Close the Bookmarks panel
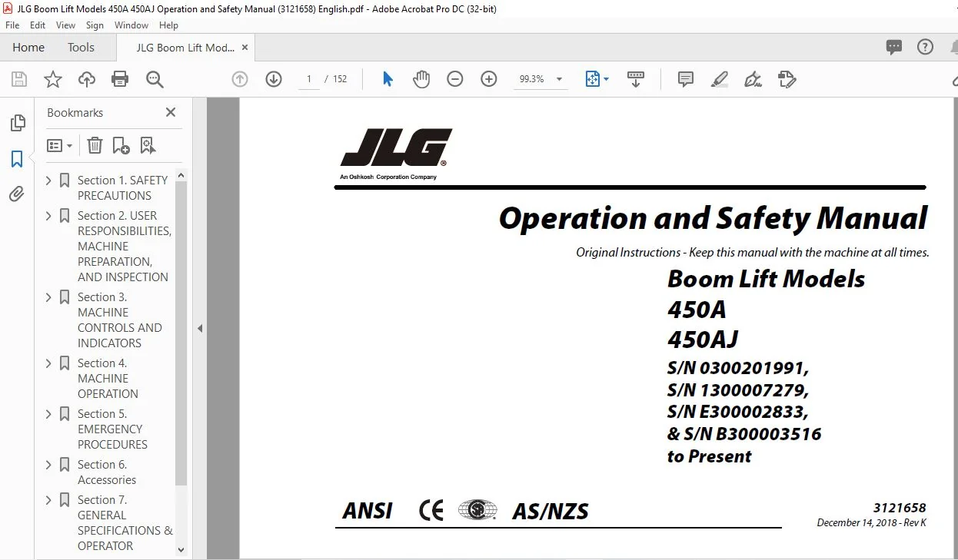Image resolution: width=958 pixels, height=560 pixels. click(x=171, y=112)
